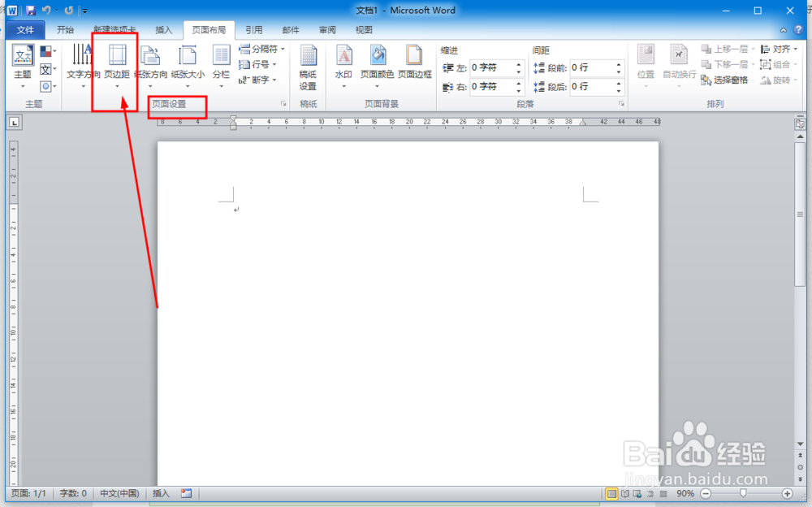Click the right indent 右 input field
Viewport: 812px width, 507px height.
(492, 87)
